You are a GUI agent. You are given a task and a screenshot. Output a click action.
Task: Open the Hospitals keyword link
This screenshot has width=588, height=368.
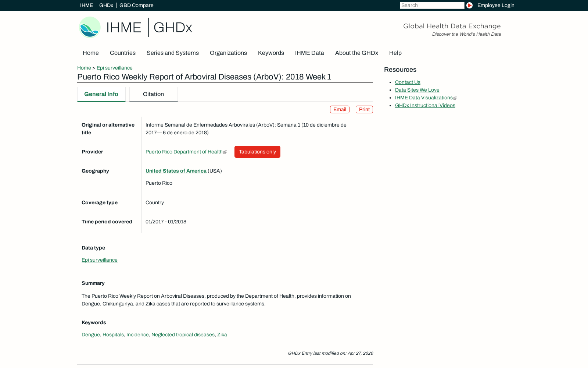pos(113,335)
